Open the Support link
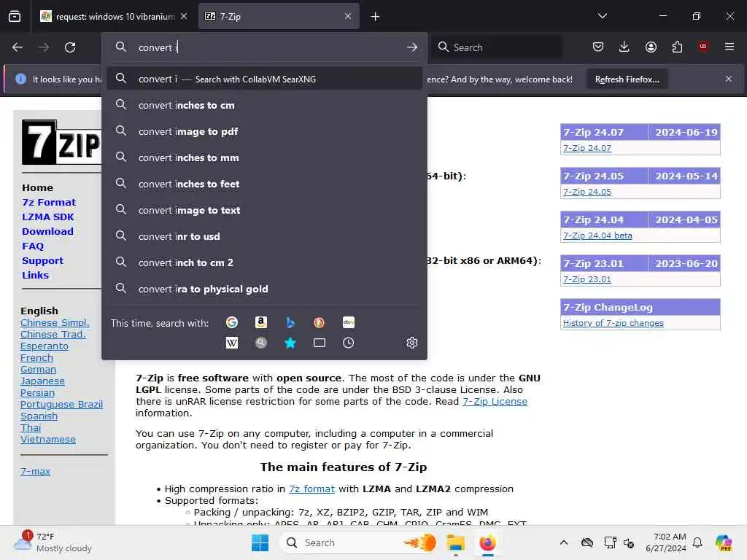The width and height of the screenshot is (747, 560). coord(42,261)
